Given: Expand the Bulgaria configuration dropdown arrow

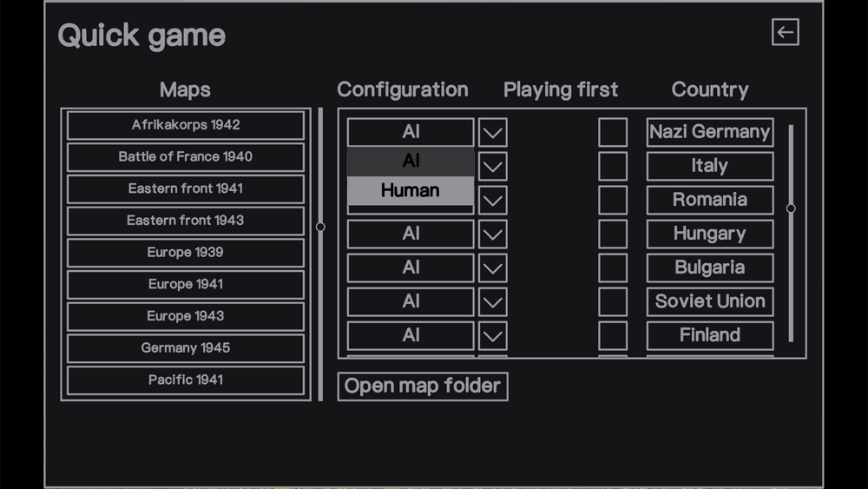Looking at the screenshot, I should coord(493,268).
